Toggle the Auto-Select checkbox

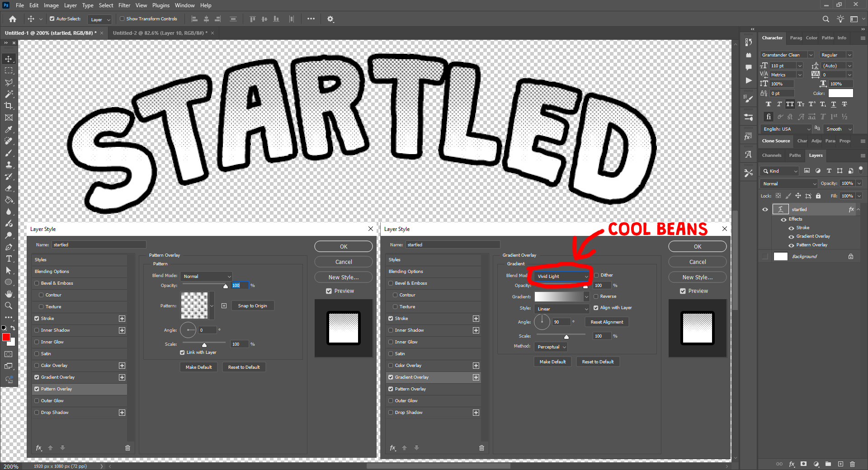[x=52, y=19]
